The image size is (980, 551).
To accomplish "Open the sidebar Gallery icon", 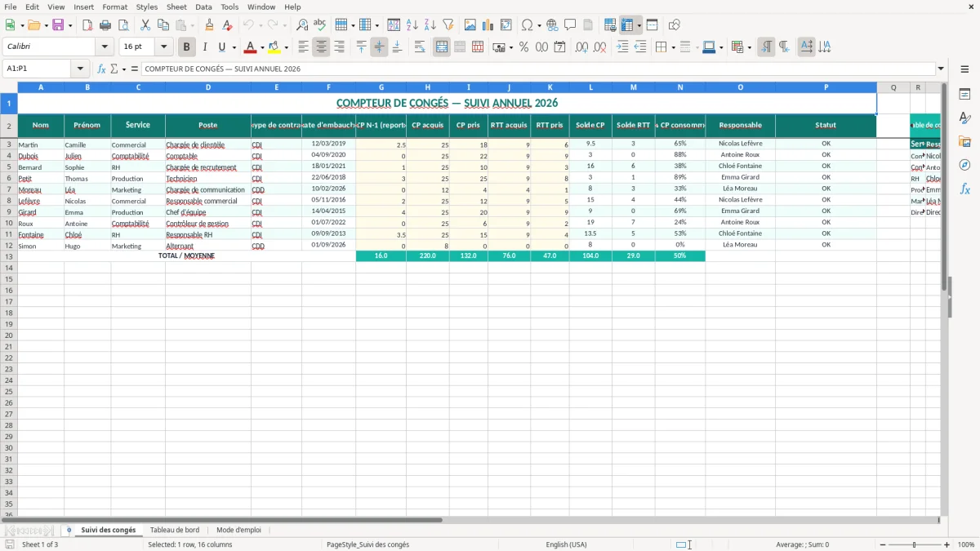I will tap(964, 141).
